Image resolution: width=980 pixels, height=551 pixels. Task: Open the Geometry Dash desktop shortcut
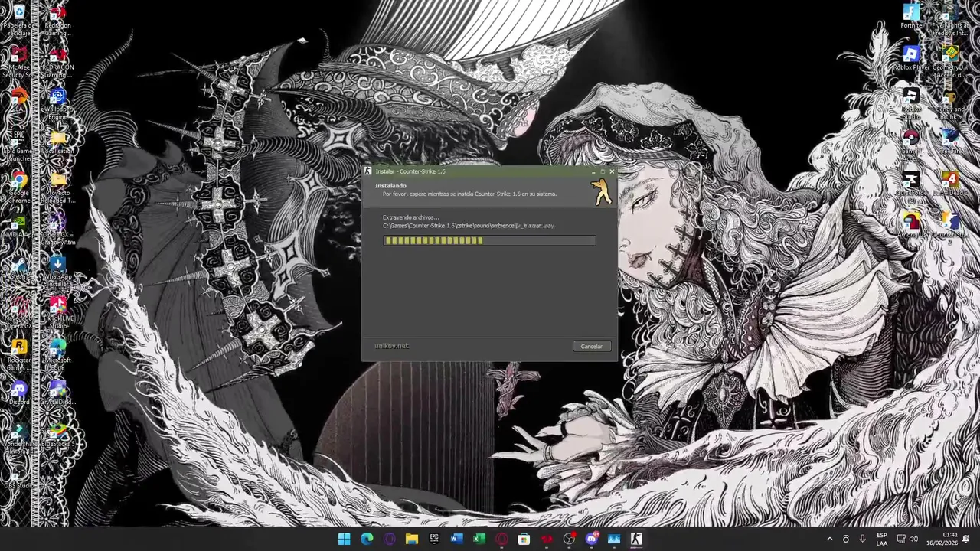[x=950, y=61]
